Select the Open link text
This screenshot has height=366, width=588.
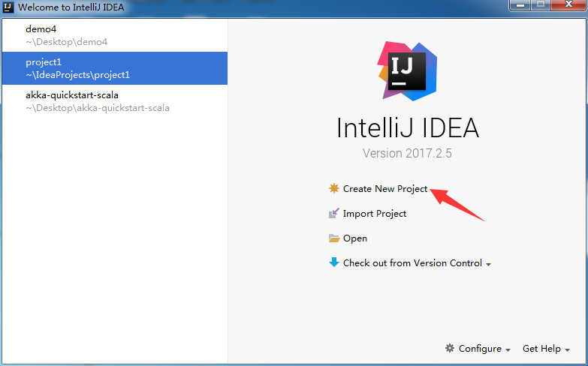354,238
